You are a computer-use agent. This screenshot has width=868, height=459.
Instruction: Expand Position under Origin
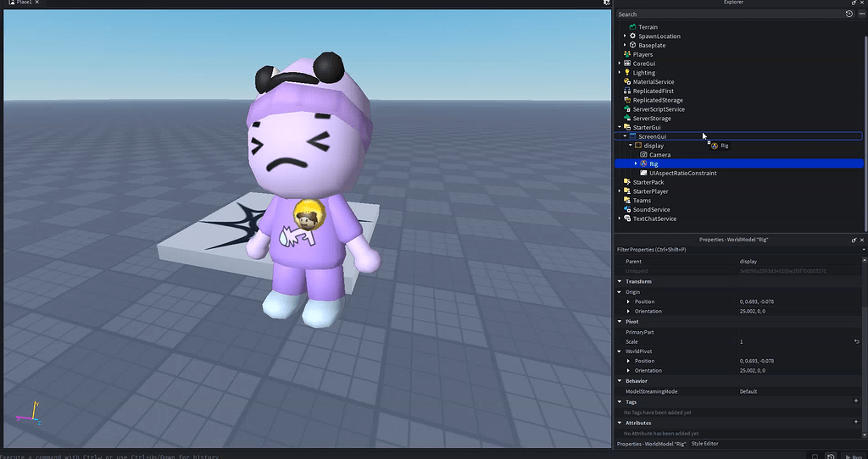coord(628,301)
